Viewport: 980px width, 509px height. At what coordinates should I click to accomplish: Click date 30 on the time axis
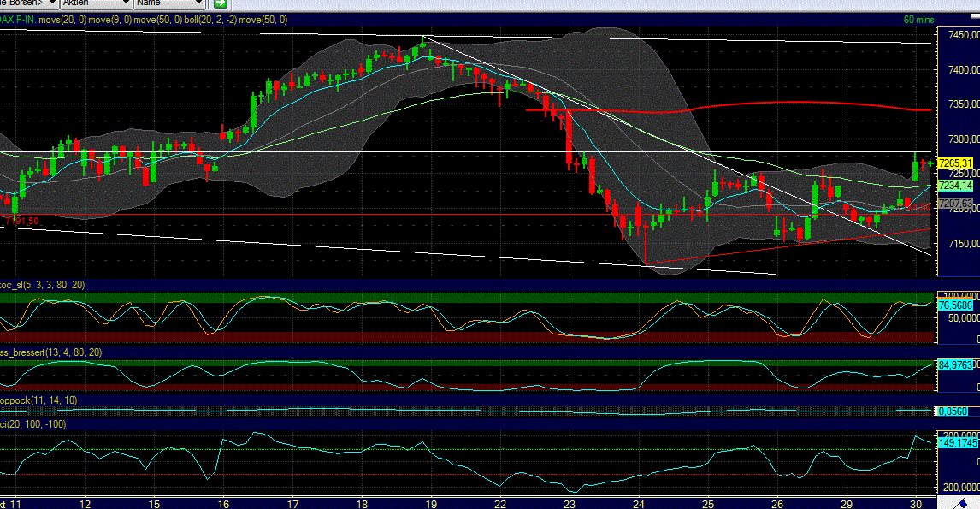pyautogui.click(x=916, y=504)
